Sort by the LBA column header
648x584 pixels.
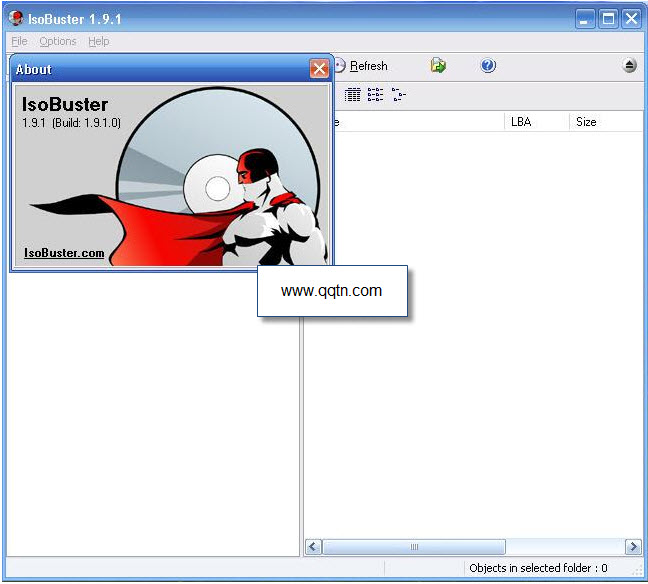(x=536, y=122)
